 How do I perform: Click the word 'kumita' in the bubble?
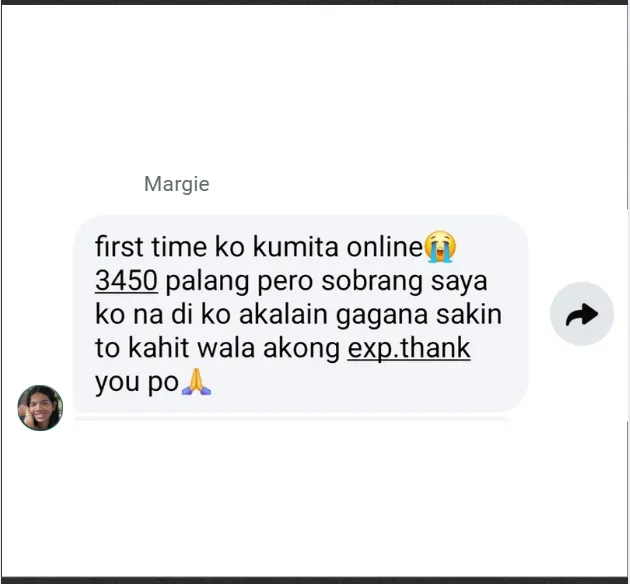click(x=296, y=247)
